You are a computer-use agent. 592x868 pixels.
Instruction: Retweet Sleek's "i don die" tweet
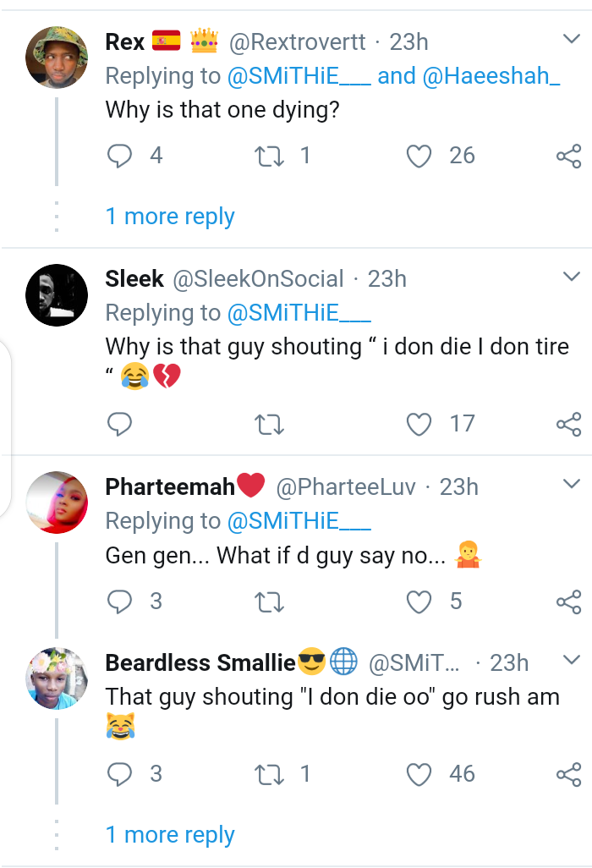click(x=269, y=424)
